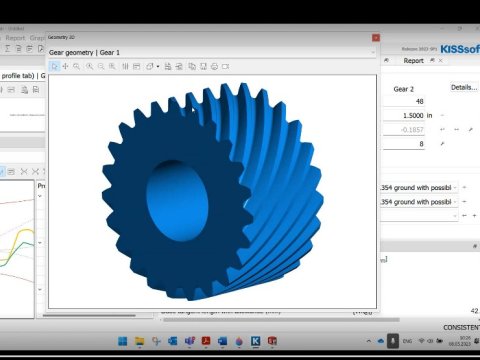Viewport: 480px width, 360px height.
Task: Click the sizing wrench icon beside quality 8
Action: (x=442, y=144)
